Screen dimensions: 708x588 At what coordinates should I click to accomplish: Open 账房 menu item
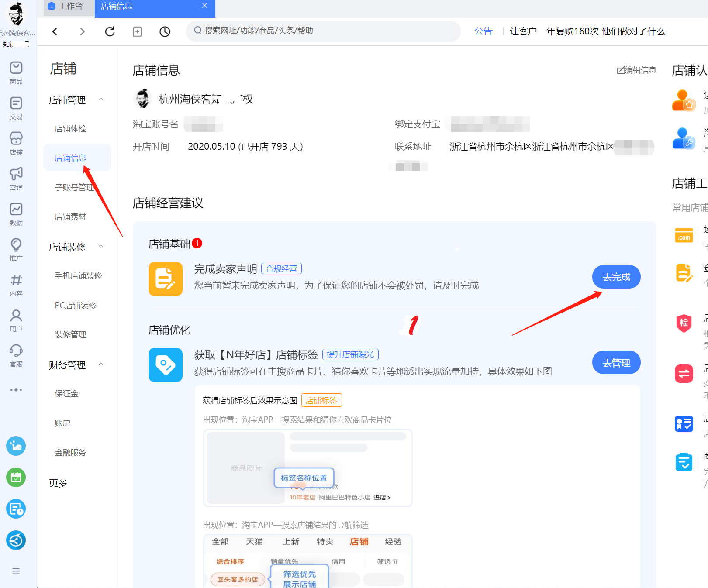click(x=62, y=423)
